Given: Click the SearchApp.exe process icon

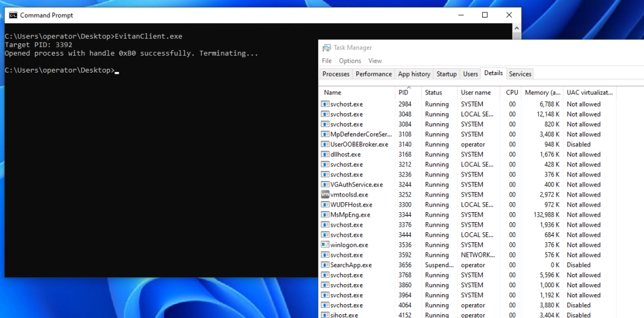Looking at the screenshot, I should point(325,265).
